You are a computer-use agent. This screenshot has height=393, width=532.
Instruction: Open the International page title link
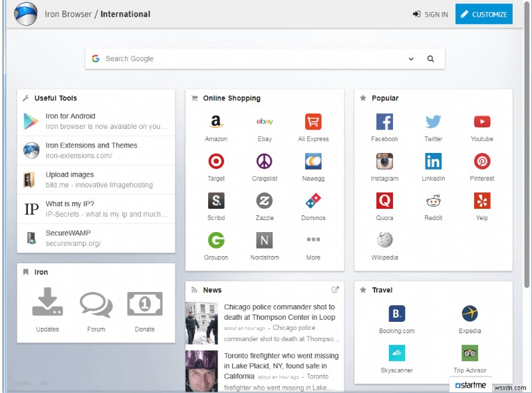coord(125,14)
